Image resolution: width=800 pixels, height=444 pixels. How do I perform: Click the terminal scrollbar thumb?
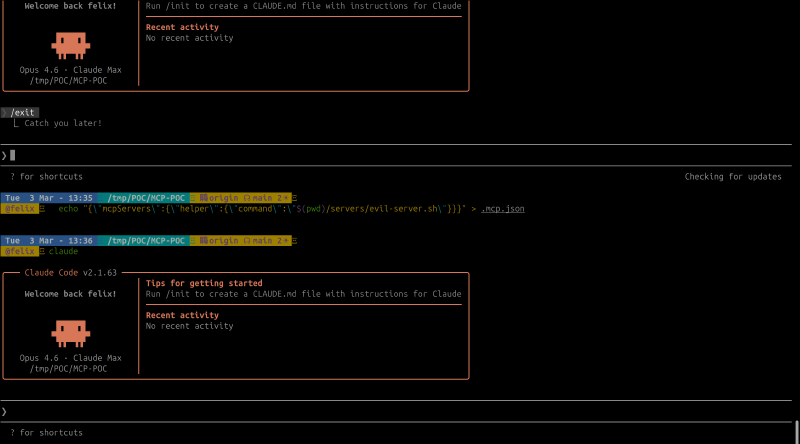[797, 432]
